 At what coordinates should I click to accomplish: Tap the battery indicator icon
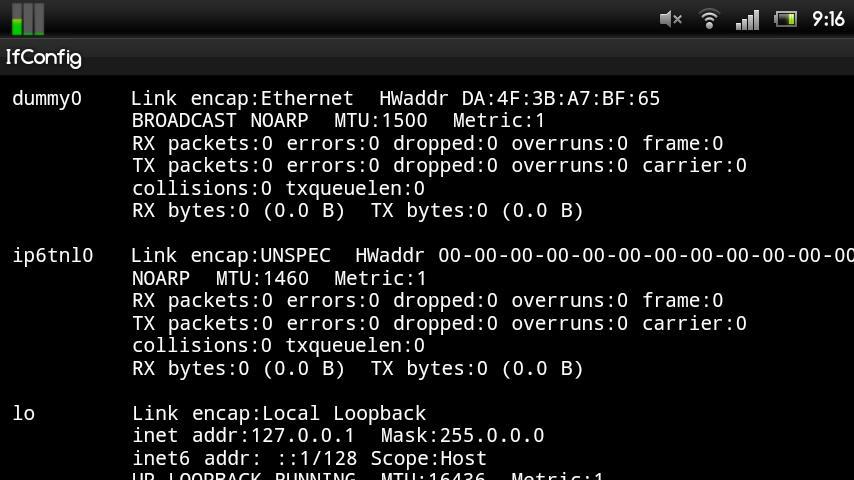tap(785, 20)
